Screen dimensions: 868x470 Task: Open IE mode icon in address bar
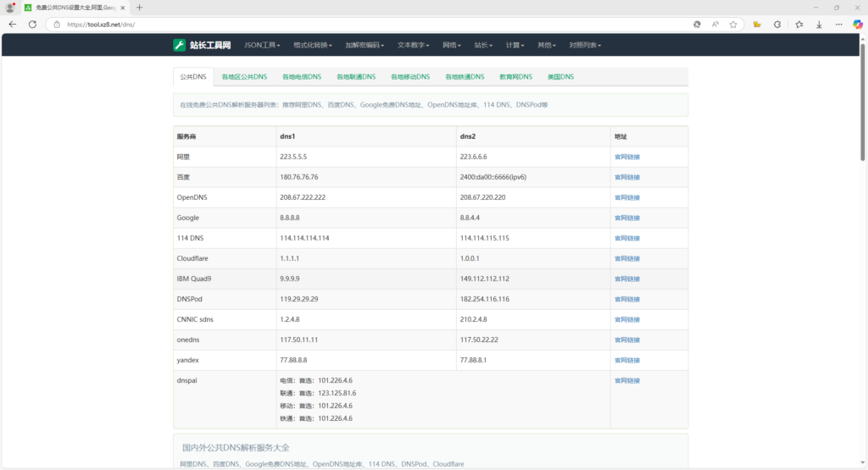point(697,25)
